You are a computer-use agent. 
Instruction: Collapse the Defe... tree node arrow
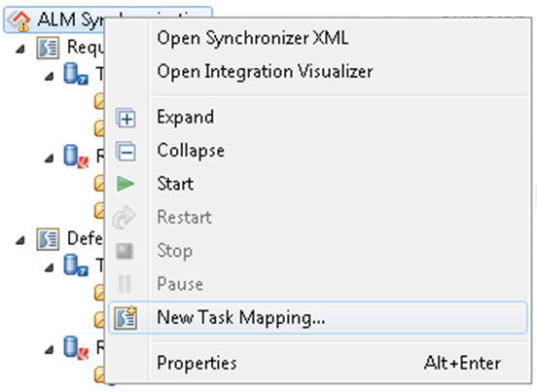[x=20, y=240]
